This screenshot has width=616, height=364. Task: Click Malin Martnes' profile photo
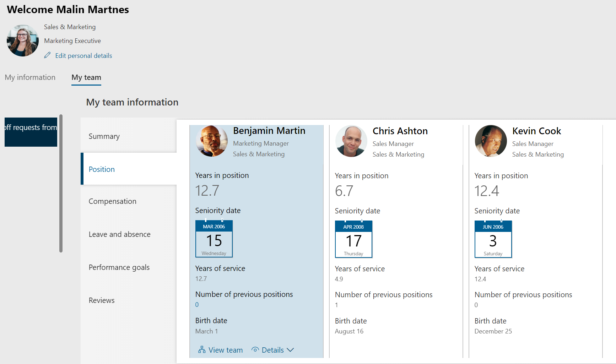coord(23,40)
